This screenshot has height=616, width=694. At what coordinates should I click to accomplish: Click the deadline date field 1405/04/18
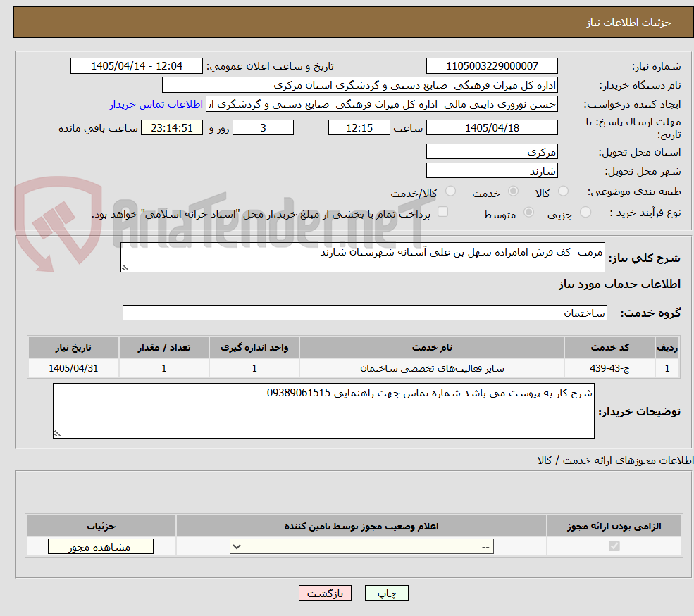[492, 128]
